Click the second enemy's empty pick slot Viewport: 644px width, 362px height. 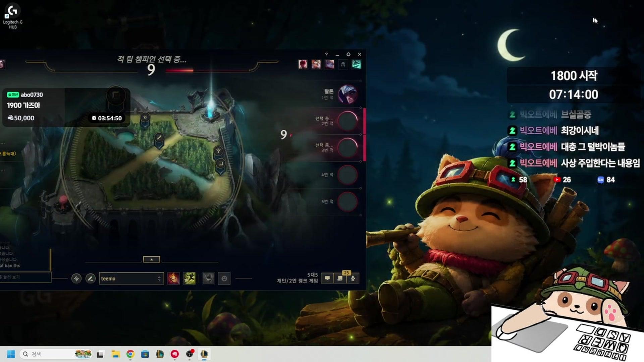pyautogui.click(x=348, y=121)
